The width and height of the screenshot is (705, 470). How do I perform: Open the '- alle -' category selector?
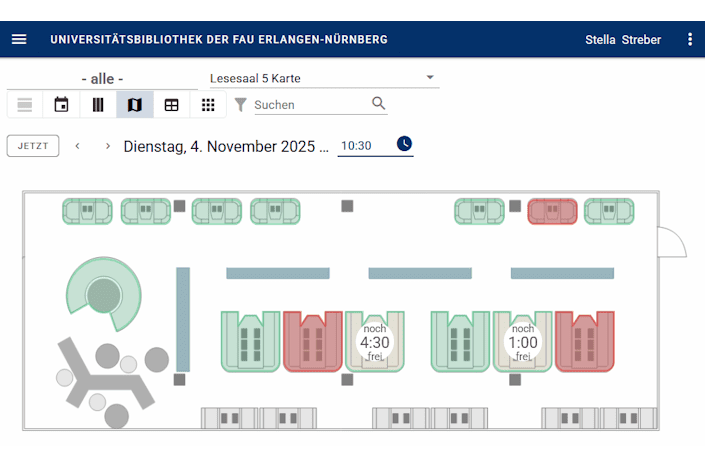102,78
